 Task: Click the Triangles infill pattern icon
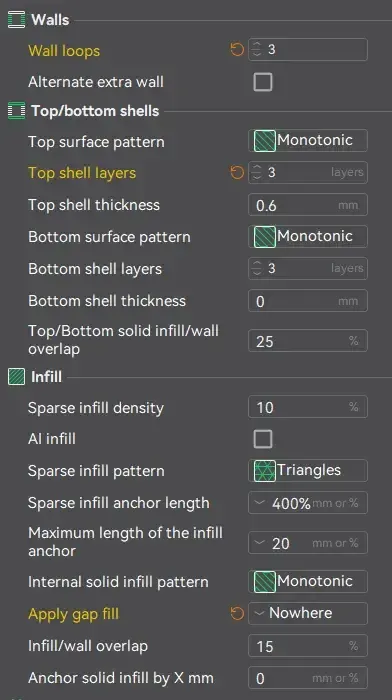point(265,471)
